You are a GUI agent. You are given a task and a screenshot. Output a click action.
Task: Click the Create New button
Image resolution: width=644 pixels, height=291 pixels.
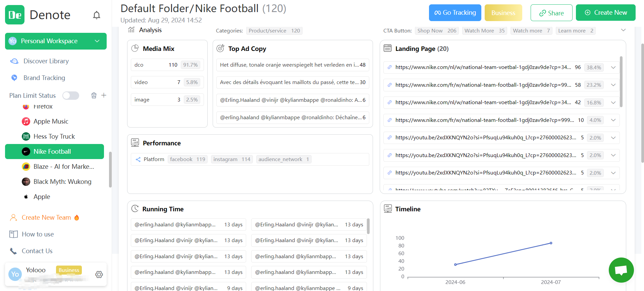pyautogui.click(x=605, y=13)
